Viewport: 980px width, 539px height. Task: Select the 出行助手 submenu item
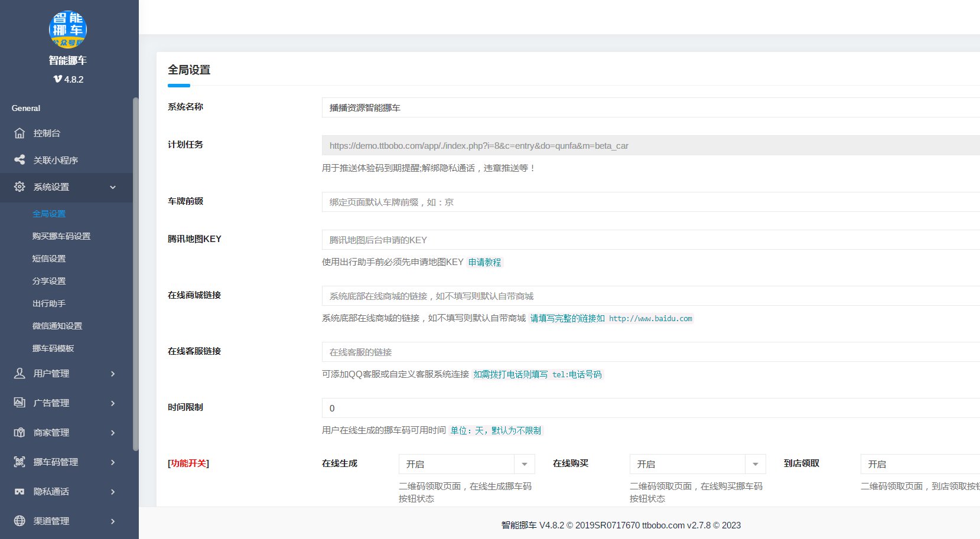[x=49, y=303]
